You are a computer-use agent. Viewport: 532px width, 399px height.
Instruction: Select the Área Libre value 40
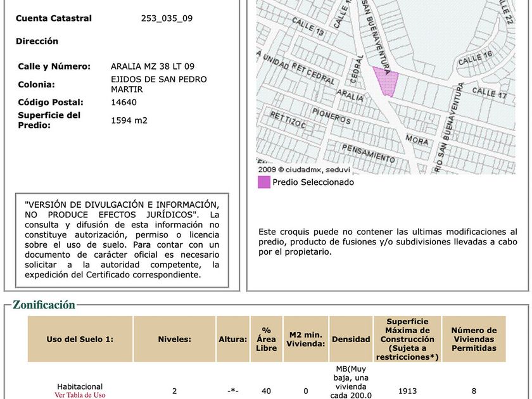[267, 391]
